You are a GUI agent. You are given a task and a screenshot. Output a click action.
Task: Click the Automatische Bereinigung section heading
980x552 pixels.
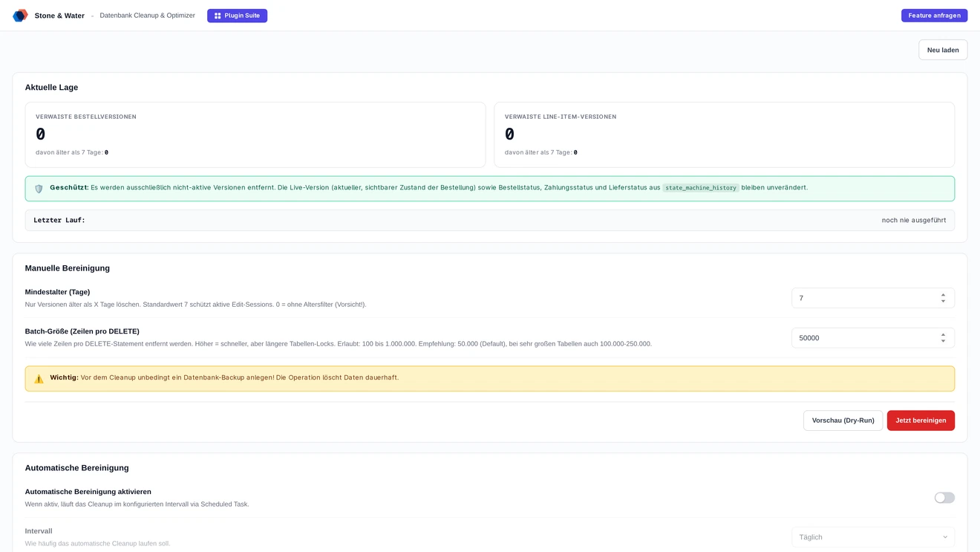tap(77, 468)
